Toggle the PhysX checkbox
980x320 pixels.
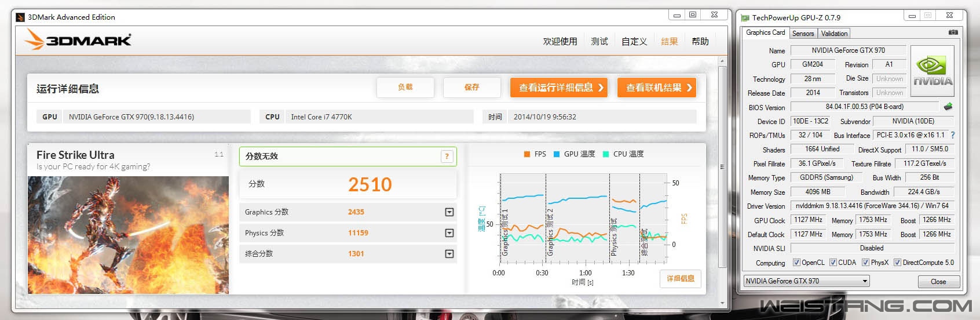tap(865, 263)
